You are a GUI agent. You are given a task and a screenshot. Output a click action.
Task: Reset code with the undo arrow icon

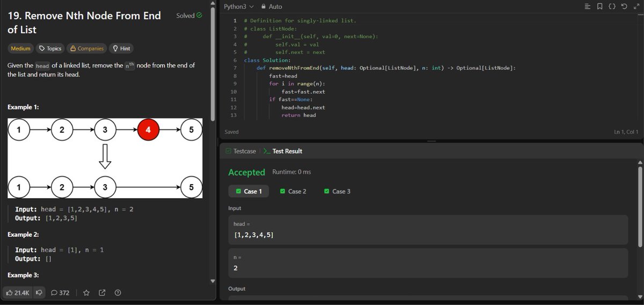(623, 6)
